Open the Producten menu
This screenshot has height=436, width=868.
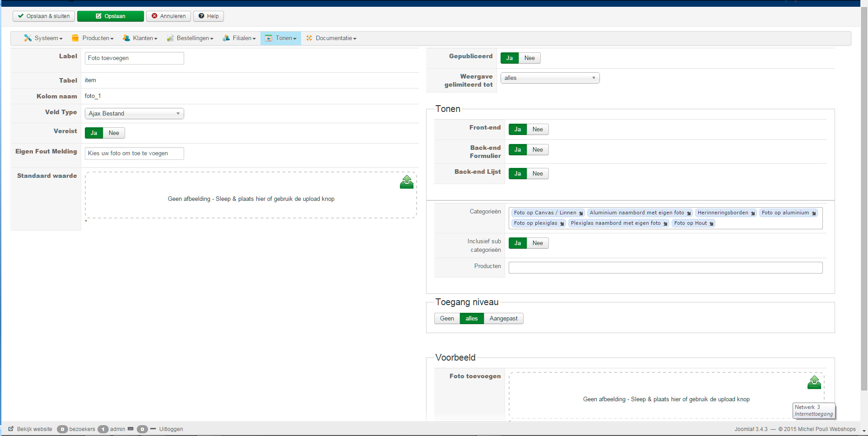93,38
